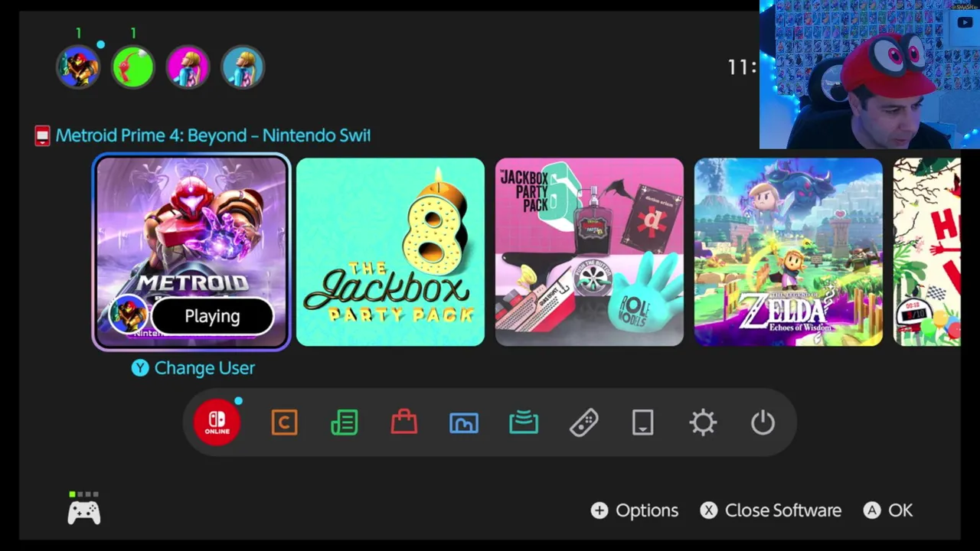Open the green News icon

(x=344, y=422)
